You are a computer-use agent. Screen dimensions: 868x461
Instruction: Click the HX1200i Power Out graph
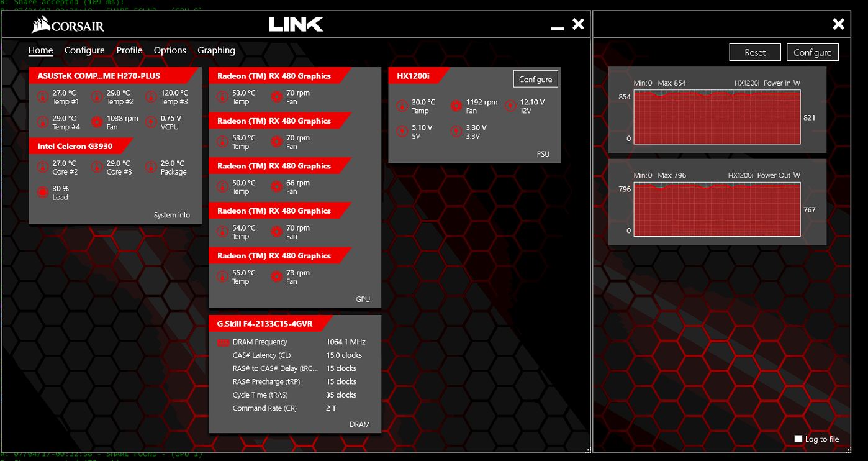point(717,209)
